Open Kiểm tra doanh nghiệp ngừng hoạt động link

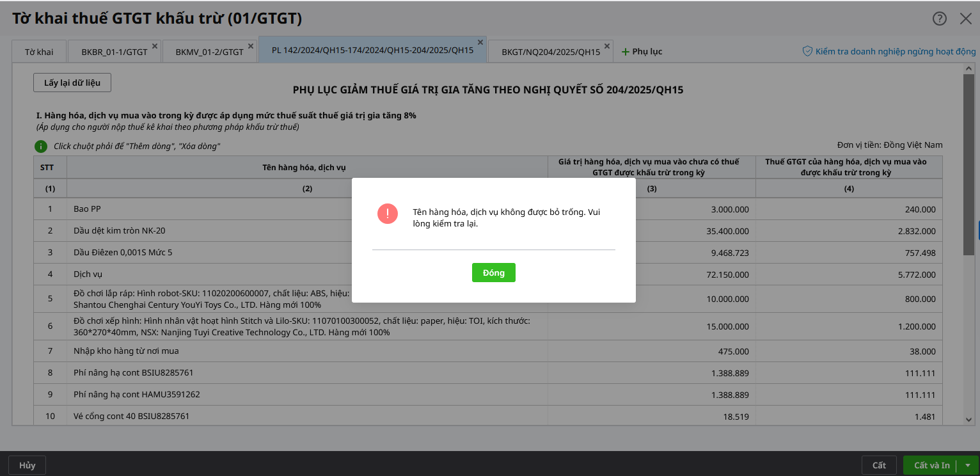click(x=895, y=51)
